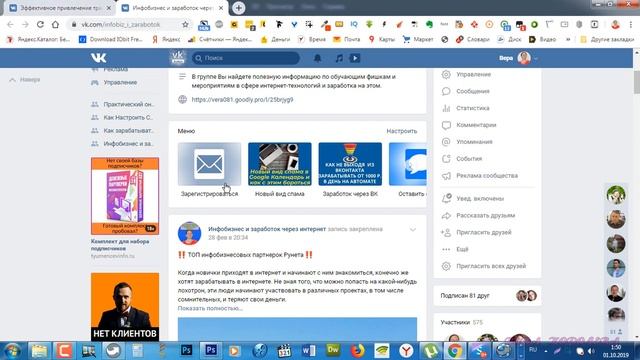The width and height of the screenshot is (640, 360).
Task: Open Word from the taskbar
Action: click(309, 350)
